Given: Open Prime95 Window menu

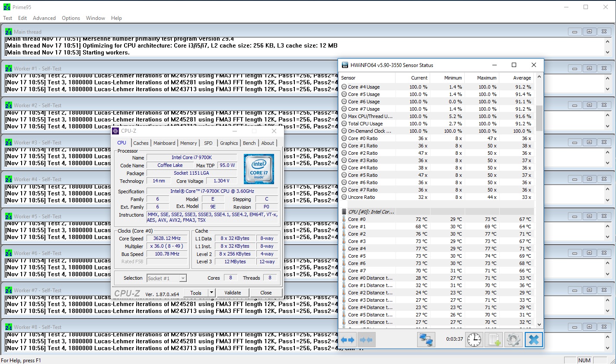Looking at the screenshot, I should tap(96, 18).
